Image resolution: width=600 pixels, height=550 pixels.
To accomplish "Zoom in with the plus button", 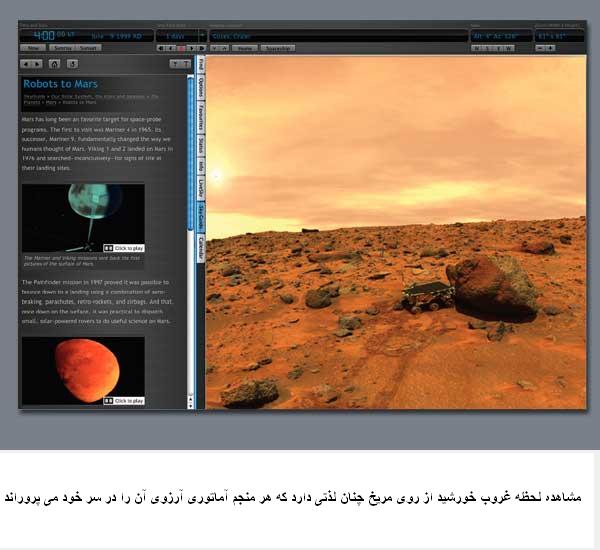I will 551,48.
